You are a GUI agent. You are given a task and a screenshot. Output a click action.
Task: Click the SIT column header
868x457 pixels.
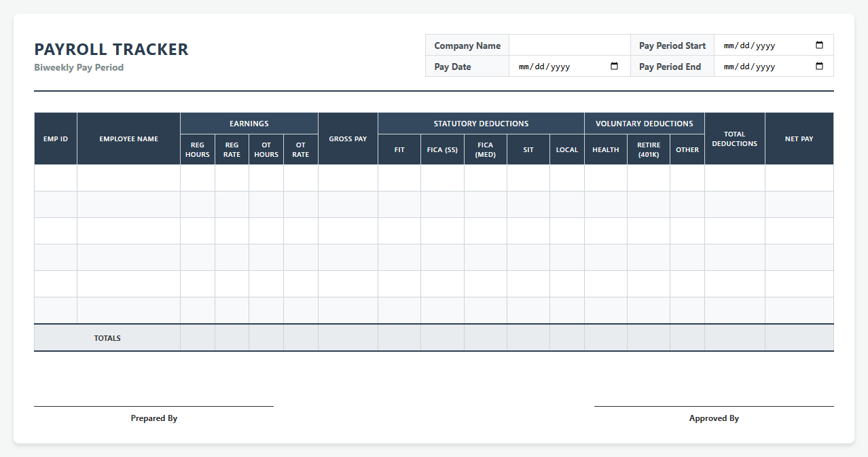528,149
